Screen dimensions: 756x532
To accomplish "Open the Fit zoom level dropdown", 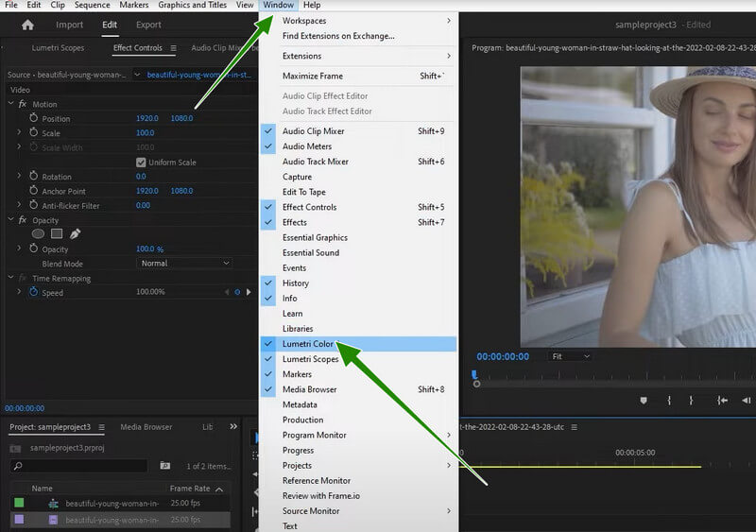I will (x=570, y=356).
